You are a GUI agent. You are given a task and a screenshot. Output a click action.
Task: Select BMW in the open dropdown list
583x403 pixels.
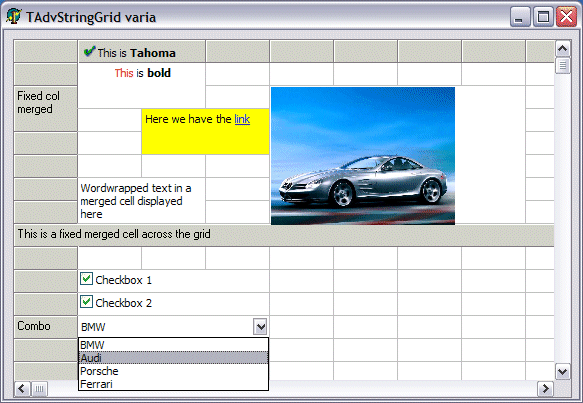(x=173, y=345)
